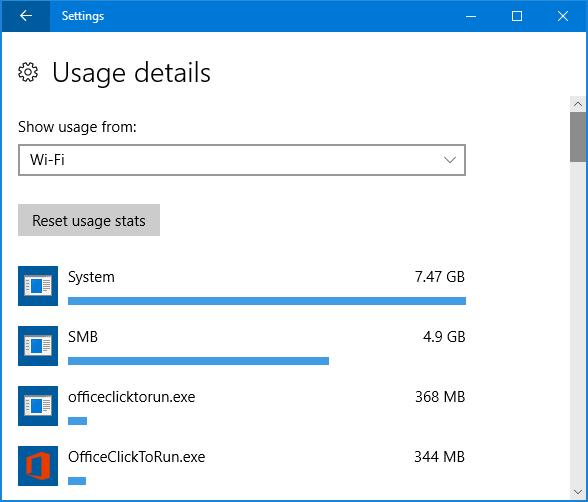Image resolution: width=588 pixels, height=502 pixels.
Task: Select the lowercase officeclicktorun.exe app icon
Action: (x=38, y=406)
